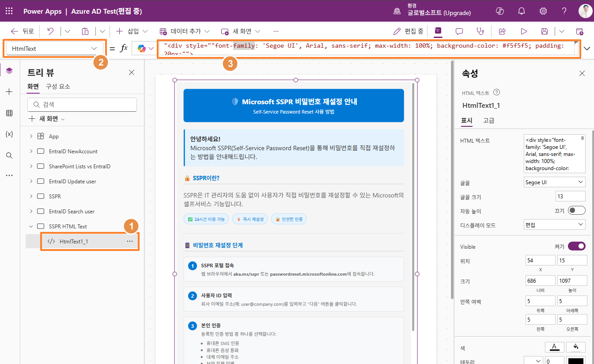Image resolution: width=594 pixels, height=364 pixels.
Task: Click the publish icon
Action: [x=579, y=31]
